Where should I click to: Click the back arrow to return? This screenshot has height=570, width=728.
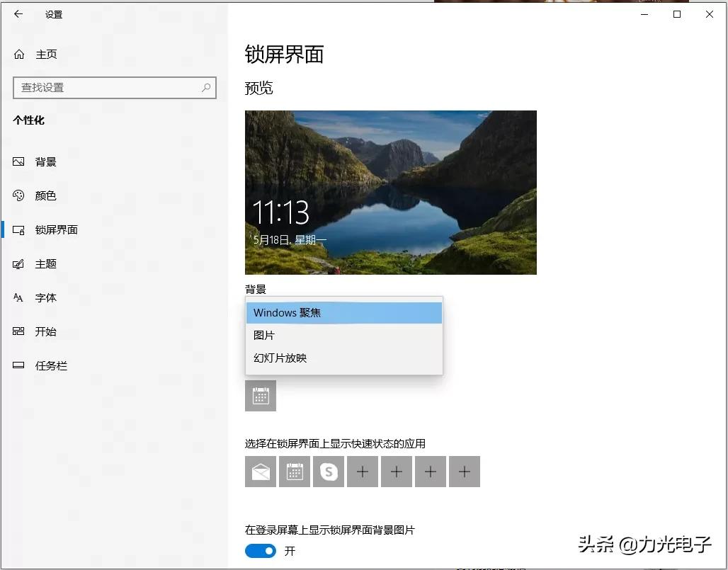pyautogui.click(x=18, y=13)
